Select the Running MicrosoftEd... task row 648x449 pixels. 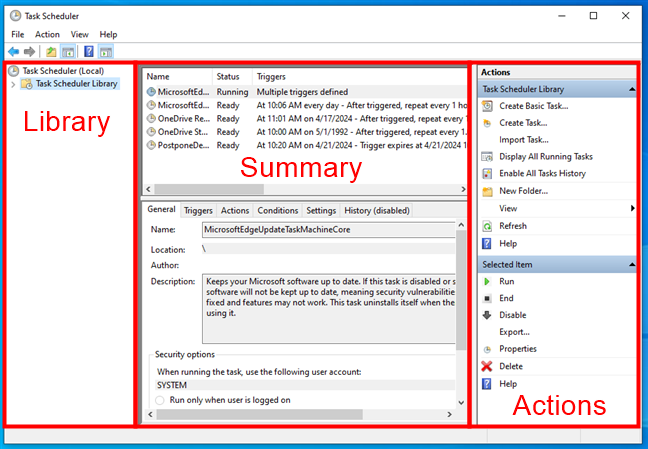[306, 92]
